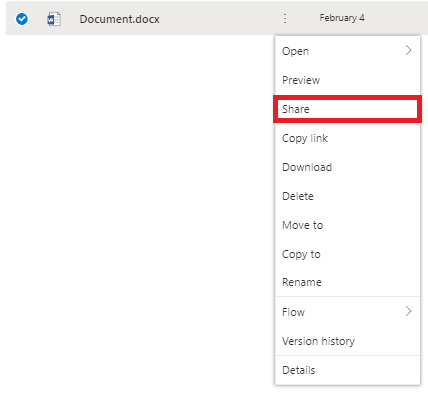428x394 pixels.
Task: Choose Download in the context menu
Action: pyautogui.click(x=347, y=167)
